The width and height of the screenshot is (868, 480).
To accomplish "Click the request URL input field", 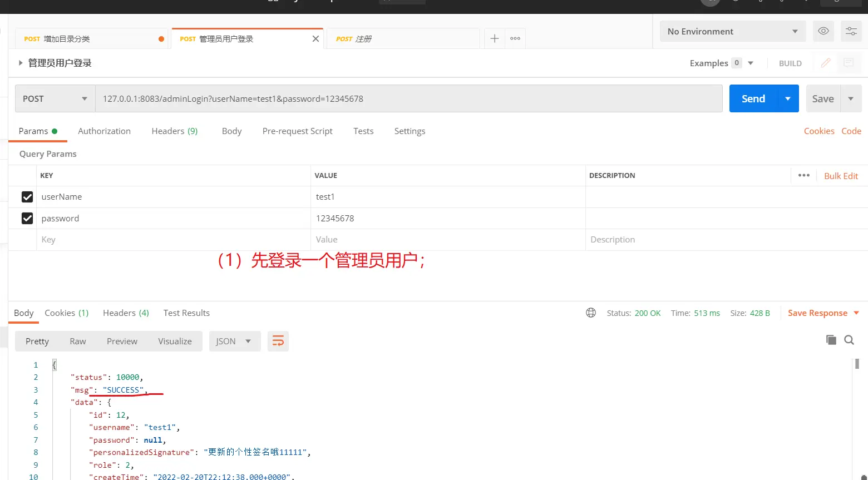I will click(408, 98).
